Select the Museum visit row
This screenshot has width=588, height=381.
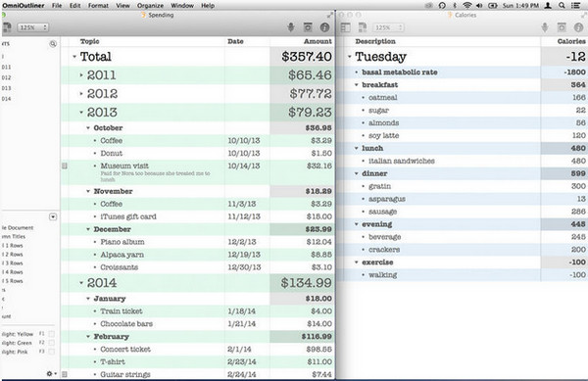[197, 172]
